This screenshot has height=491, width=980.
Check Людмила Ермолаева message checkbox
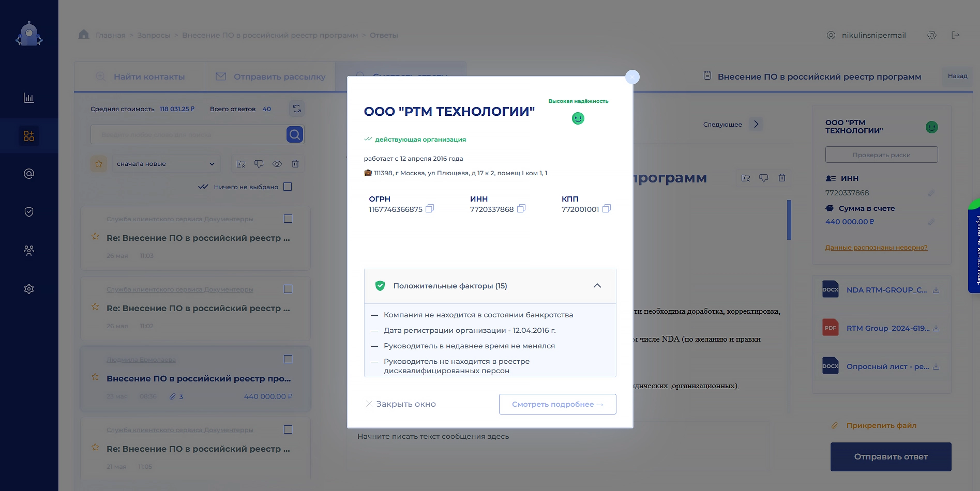288,359
